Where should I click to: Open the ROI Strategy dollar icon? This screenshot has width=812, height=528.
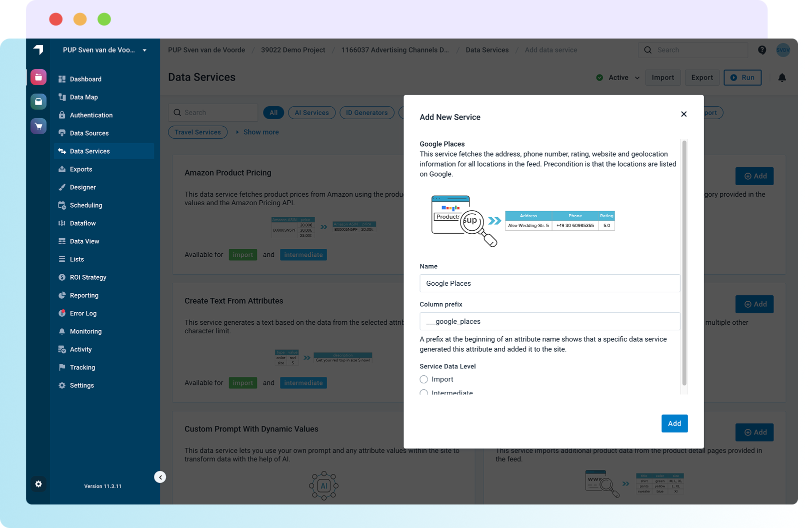tap(62, 277)
